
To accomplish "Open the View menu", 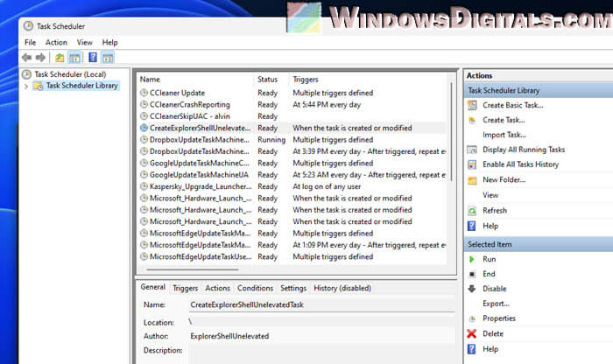I will coord(84,42).
